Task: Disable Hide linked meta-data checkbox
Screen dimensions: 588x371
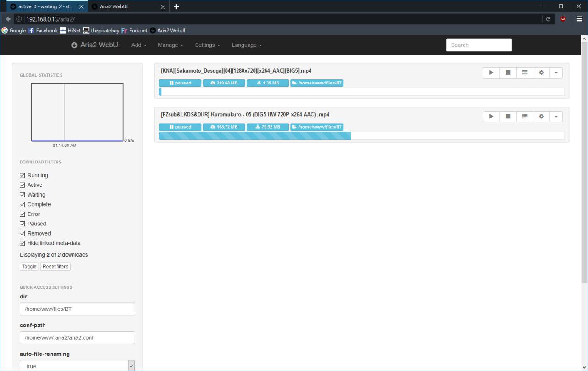Action: click(x=23, y=243)
